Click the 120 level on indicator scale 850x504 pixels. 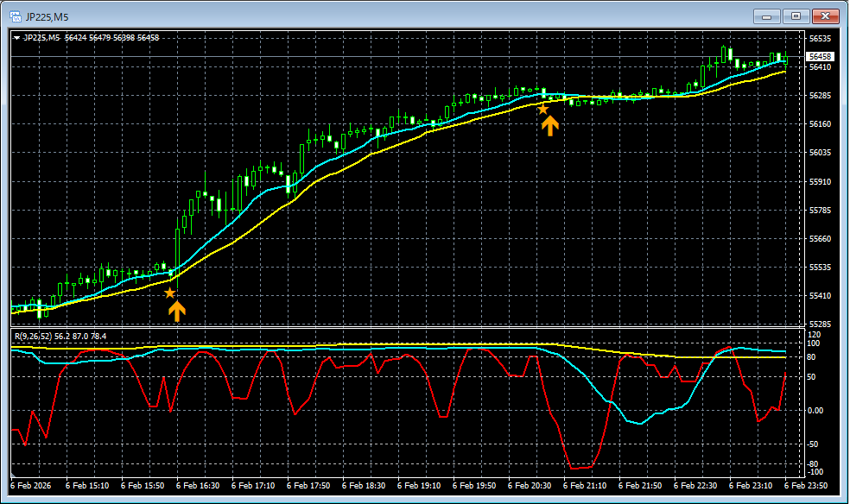coord(814,335)
